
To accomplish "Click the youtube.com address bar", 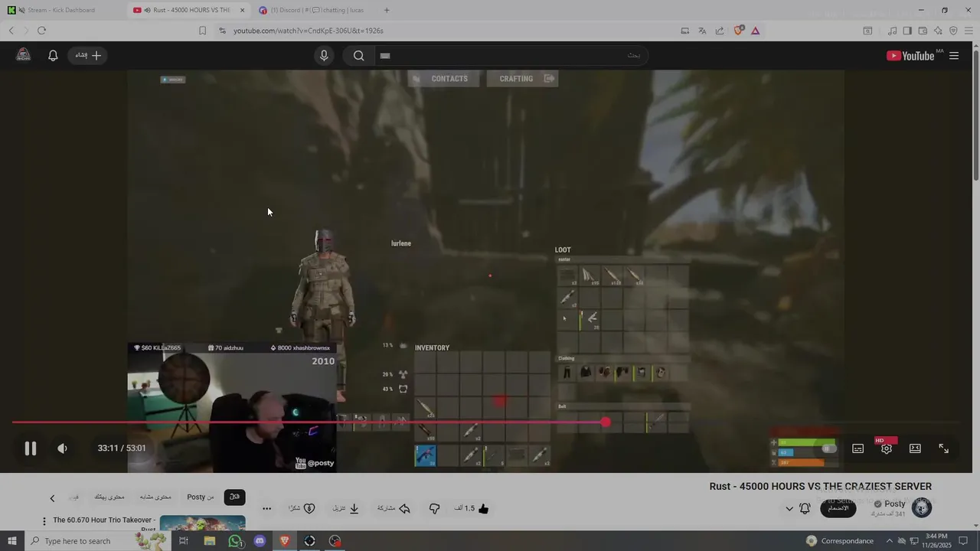I will click(444, 31).
